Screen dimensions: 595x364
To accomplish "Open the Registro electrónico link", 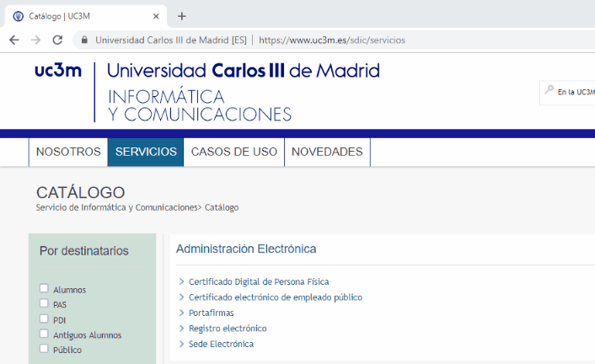I will (x=228, y=329).
